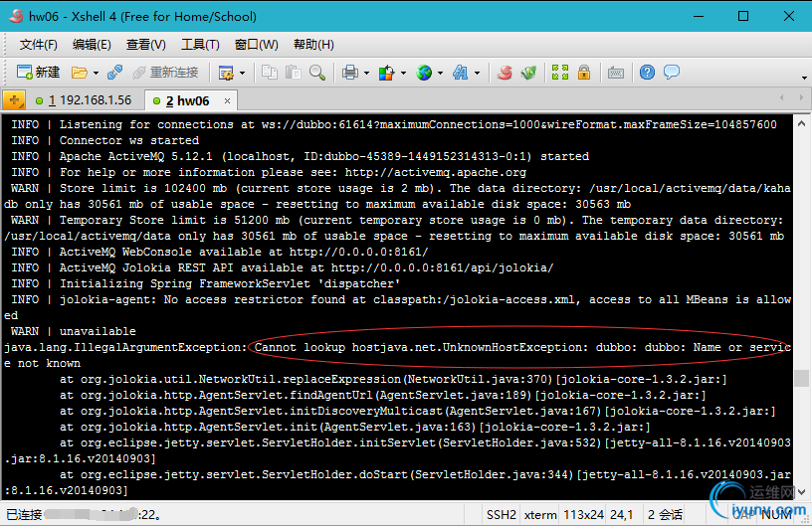Click the 24,1 cursor position entry
This screenshot has height=526, width=812.
(x=621, y=515)
